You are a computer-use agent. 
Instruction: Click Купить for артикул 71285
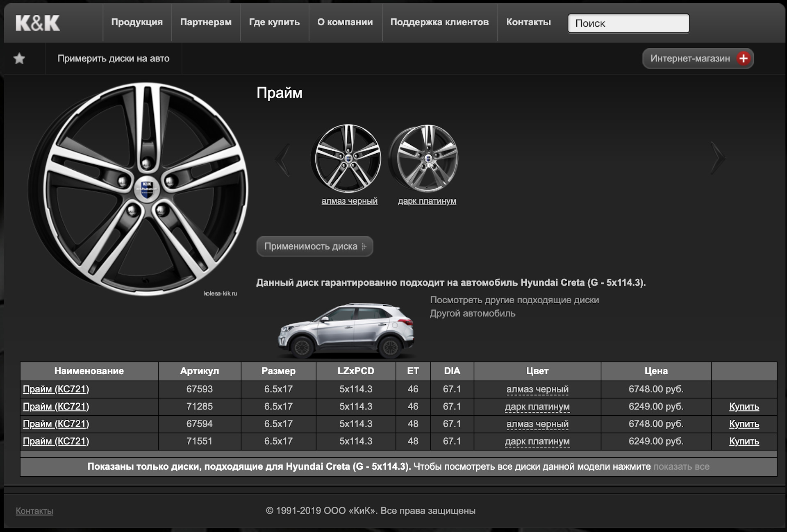click(744, 407)
